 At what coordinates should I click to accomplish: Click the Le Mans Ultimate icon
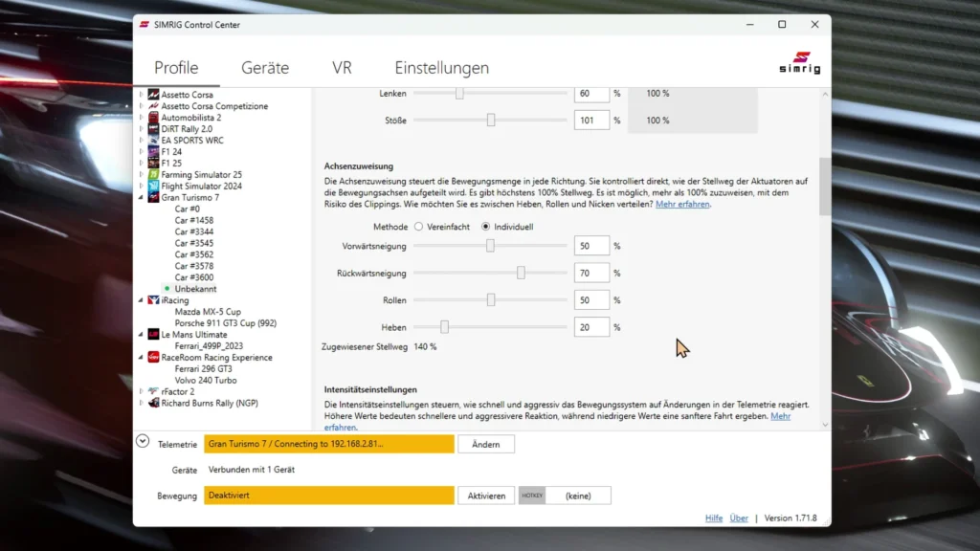tap(153, 335)
